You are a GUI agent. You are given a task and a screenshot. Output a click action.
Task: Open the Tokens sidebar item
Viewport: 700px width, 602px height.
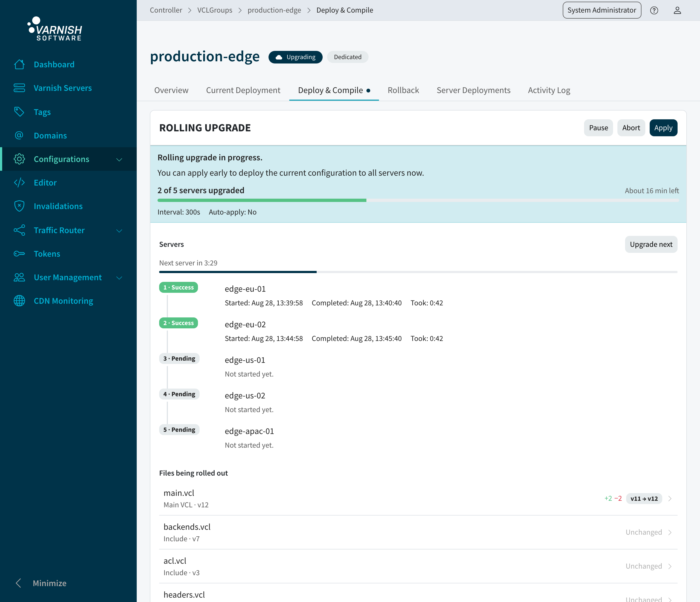click(68, 253)
